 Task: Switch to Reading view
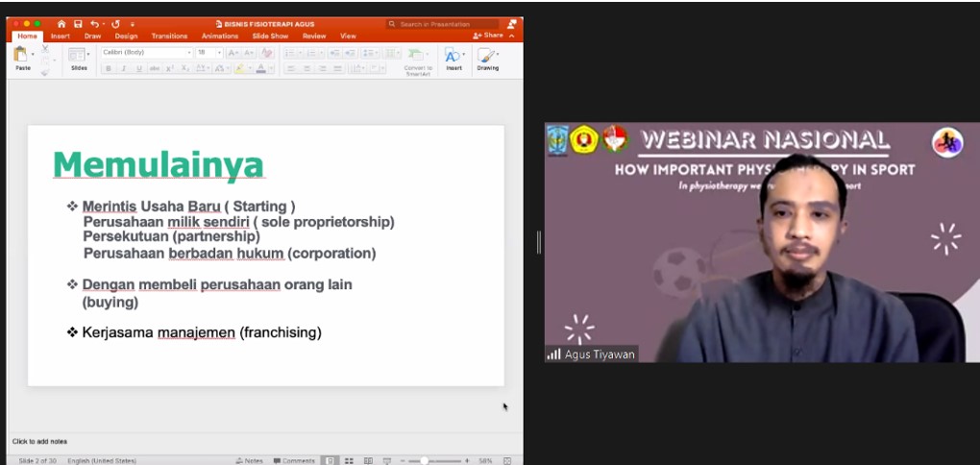pyautogui.click(x=368, y=460)
